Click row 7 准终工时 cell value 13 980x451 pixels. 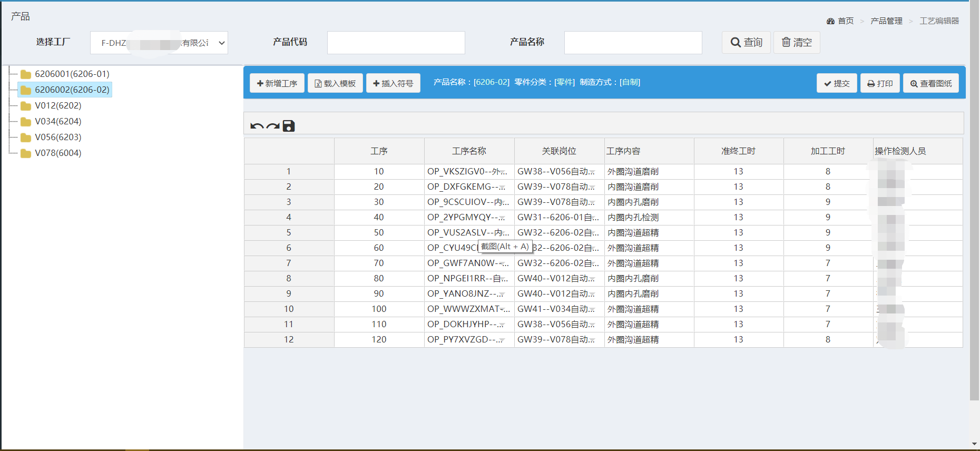click(739, 263)
